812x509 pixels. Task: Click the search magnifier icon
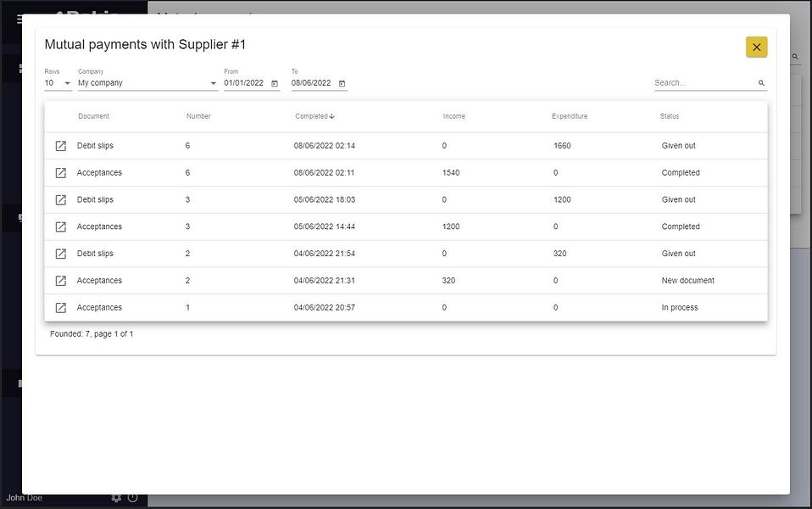pyautogui.click(x=761, y=83)
